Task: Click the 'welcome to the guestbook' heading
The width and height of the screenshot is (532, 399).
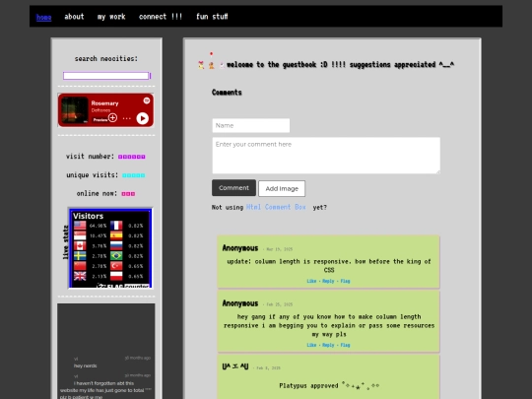Action: click(340, 64)
